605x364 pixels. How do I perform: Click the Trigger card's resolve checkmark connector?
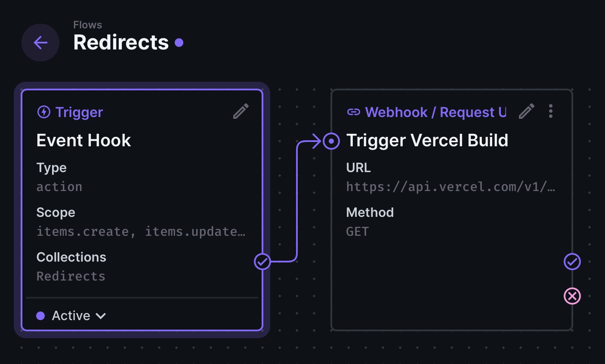click(262, 261)
